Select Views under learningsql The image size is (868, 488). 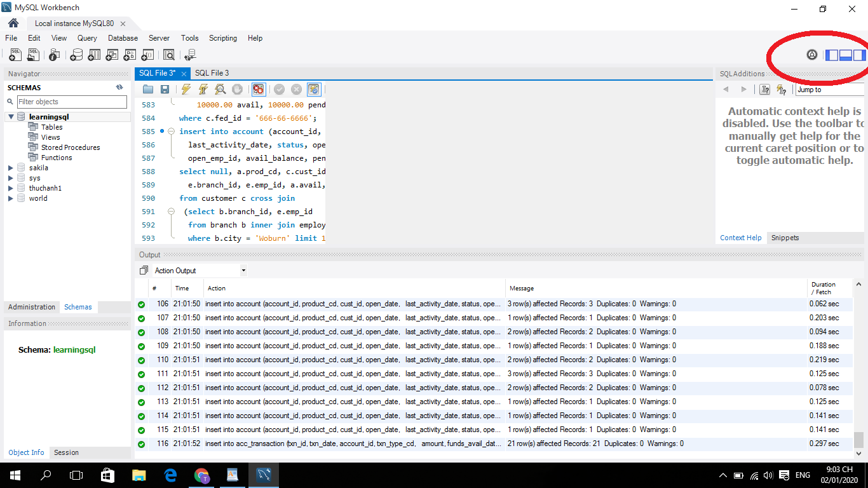click(x=50, y=137)
